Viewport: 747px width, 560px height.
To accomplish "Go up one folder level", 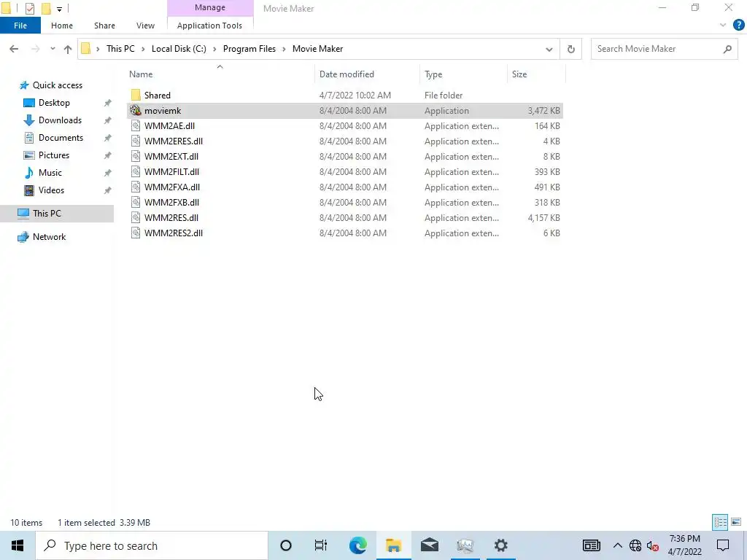I will (x=68, y=49).
